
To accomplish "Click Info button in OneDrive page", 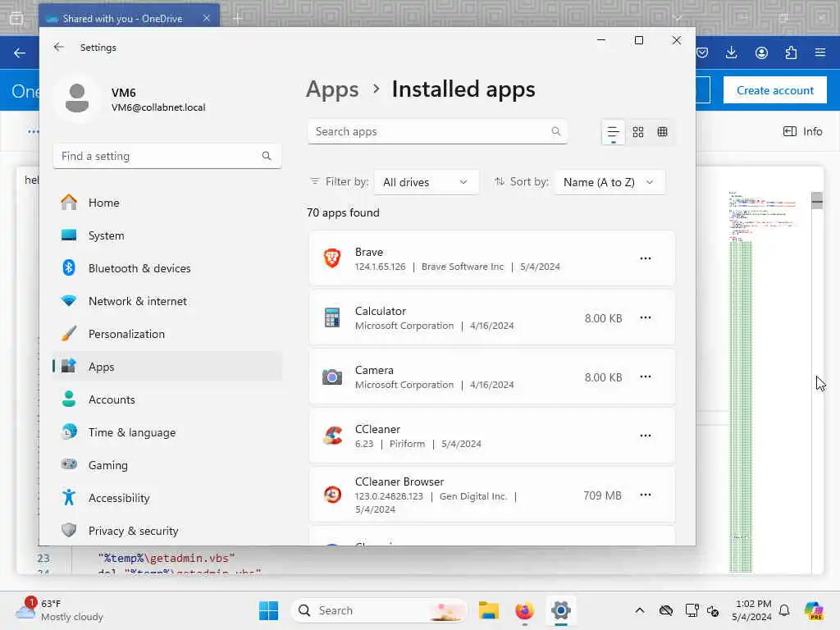I will tap(802, 131).
